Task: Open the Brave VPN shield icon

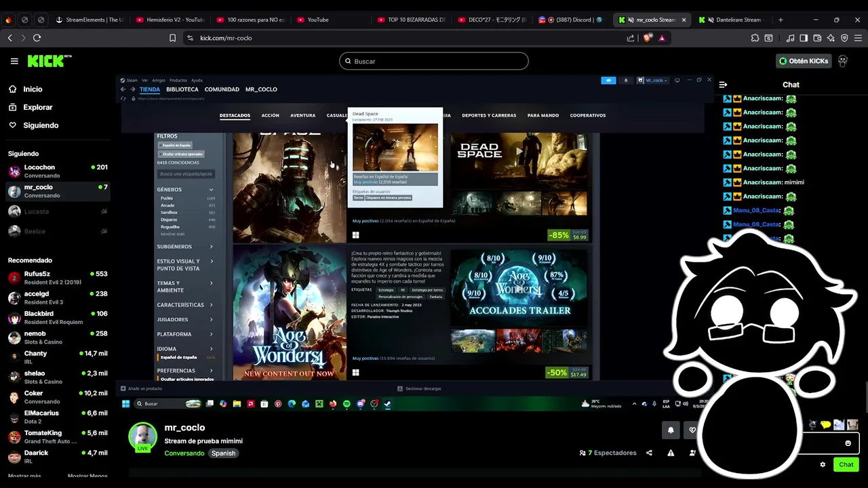Action: click(x=844, y=38)
